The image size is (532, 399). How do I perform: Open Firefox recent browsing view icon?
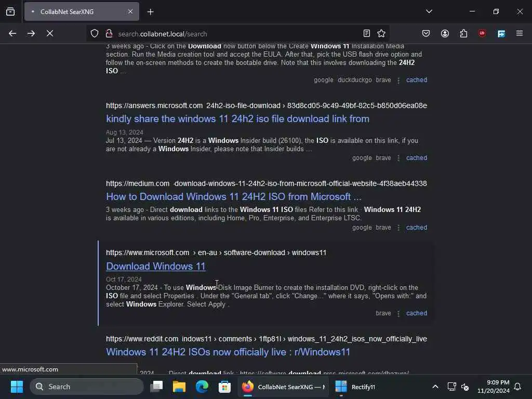point(10,11)
